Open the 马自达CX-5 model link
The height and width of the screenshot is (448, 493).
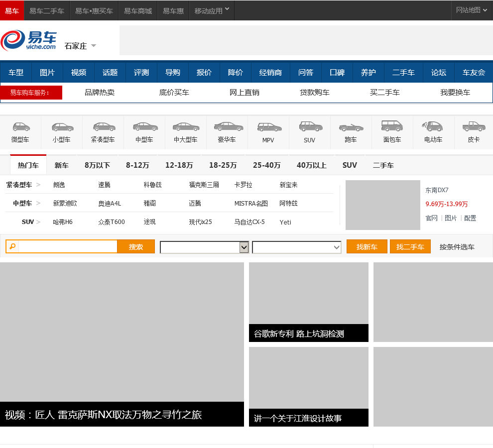pyautogui.click(x=249, y=222)
